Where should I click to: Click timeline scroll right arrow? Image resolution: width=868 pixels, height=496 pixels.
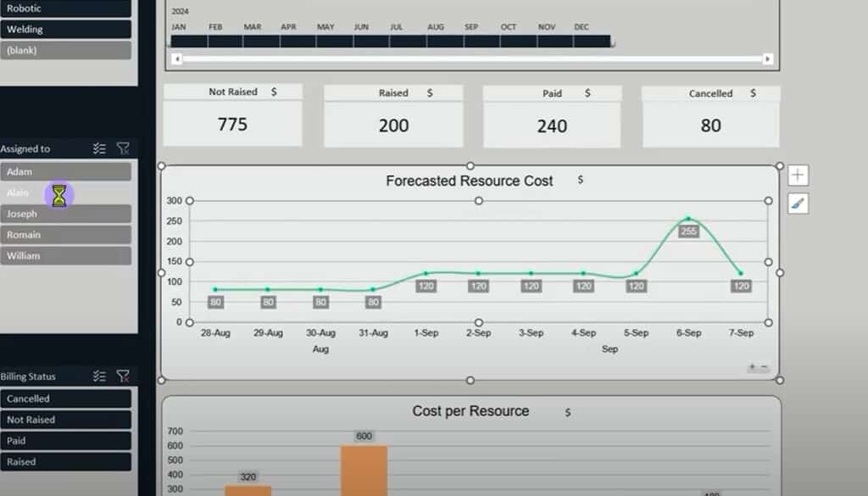tap(767, 59)
